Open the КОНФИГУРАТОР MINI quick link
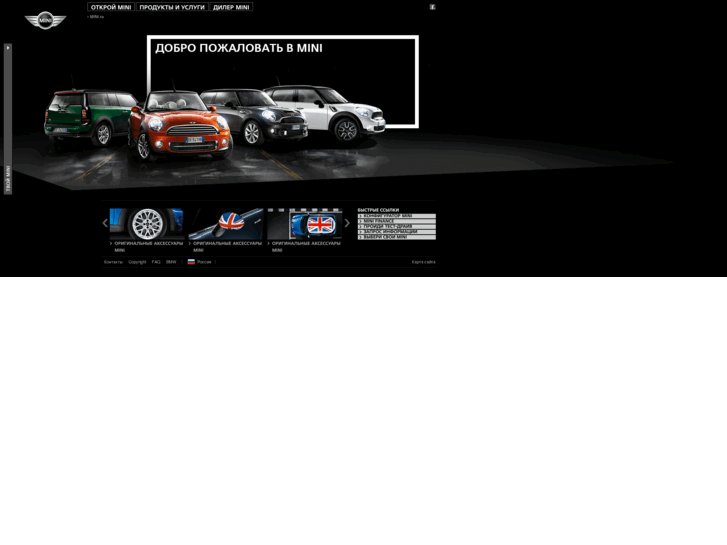Viewport: 727px width, 545px height. 396,216
